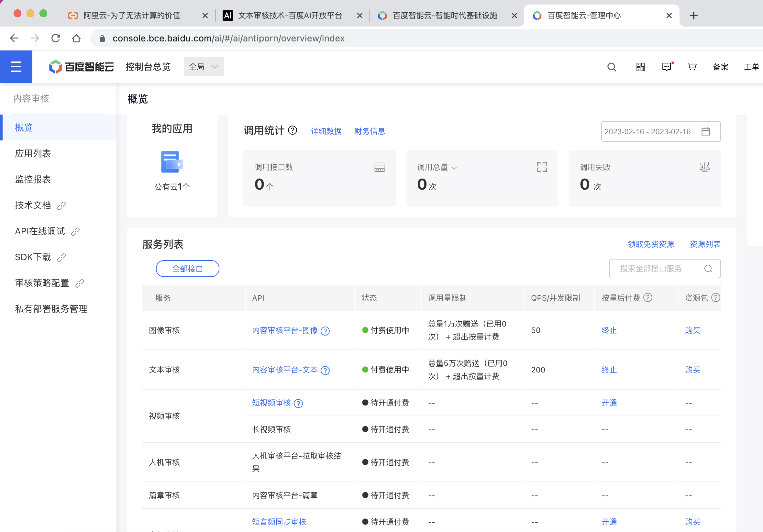
Task: Click the 百度智能云 logo
Action: pyautogui.click(x=82, y=67)
